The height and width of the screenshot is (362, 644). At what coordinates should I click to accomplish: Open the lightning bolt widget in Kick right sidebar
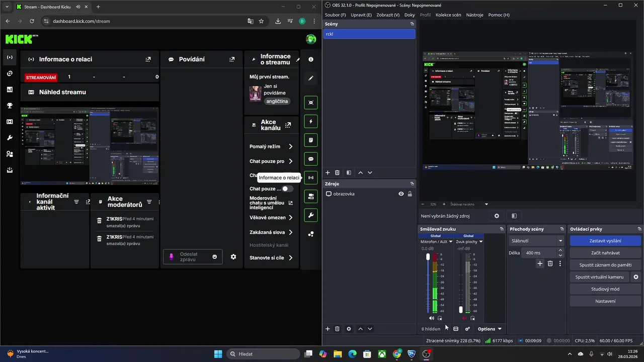point(311,122)
